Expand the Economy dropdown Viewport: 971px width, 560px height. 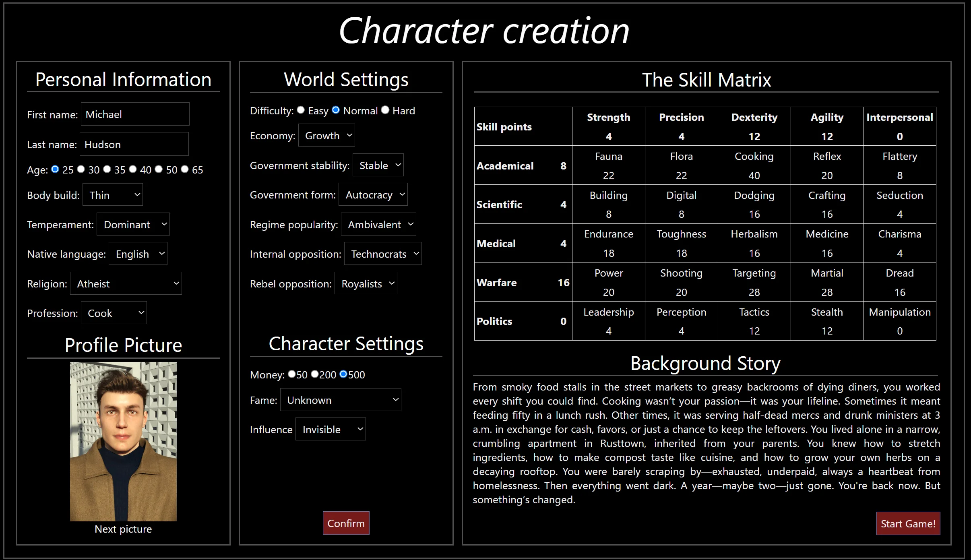click(x=326, y=136)
